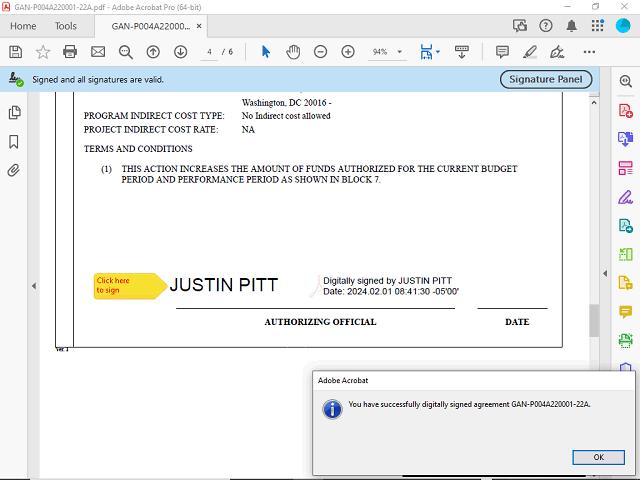Zoom in with the plus icon
This screenshot has height=480, width=640.
click(x=348, y=52)
